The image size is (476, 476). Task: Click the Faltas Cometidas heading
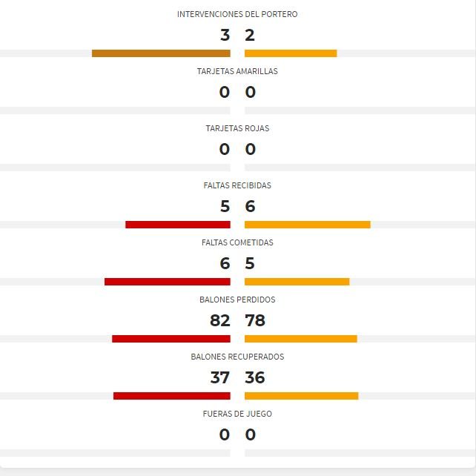237,242
